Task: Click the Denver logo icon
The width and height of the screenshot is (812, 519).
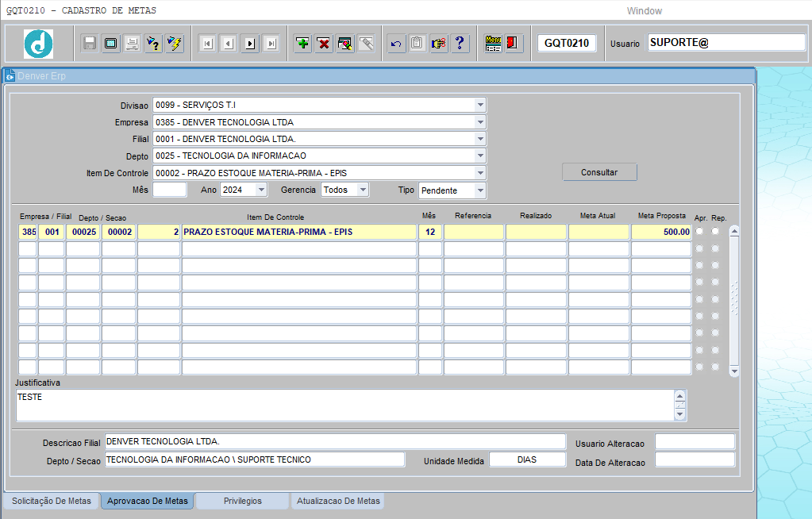Action: tap(38, 44)
